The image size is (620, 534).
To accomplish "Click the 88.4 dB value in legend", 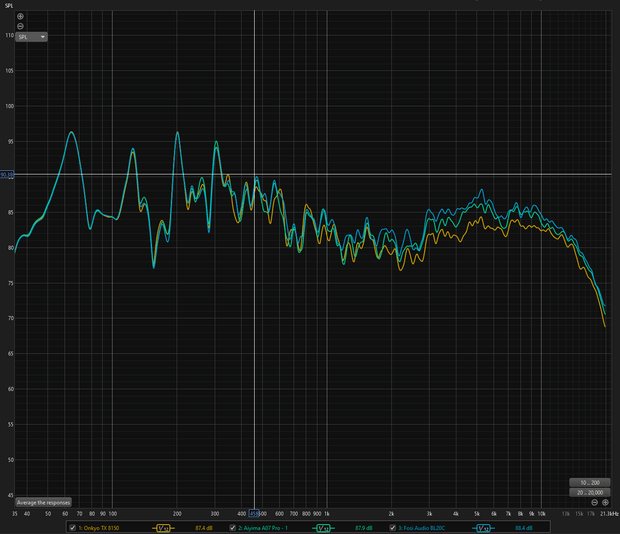I will 524,528.
